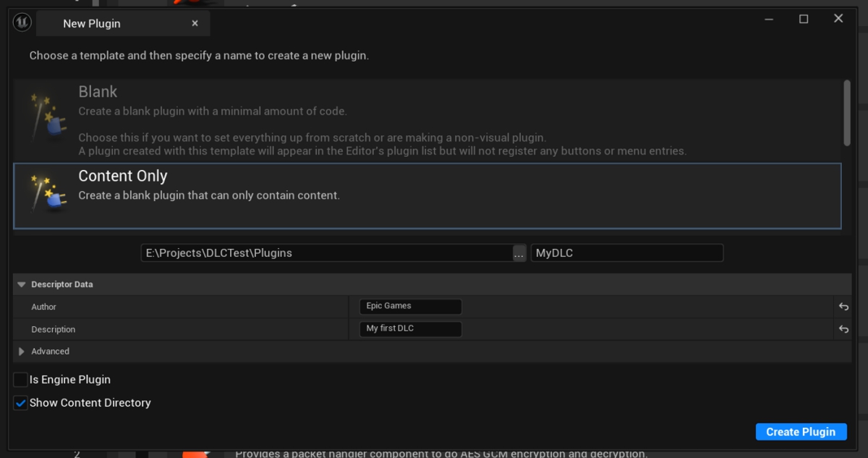
Task: Close the New Plugin tab
Action: tap(195, 23)
